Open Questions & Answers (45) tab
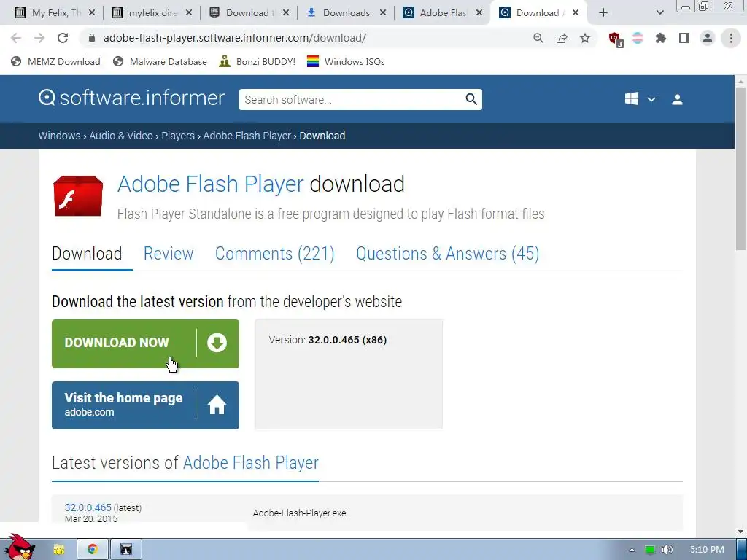The image size is (747, 560). click(x=447, y=253)
